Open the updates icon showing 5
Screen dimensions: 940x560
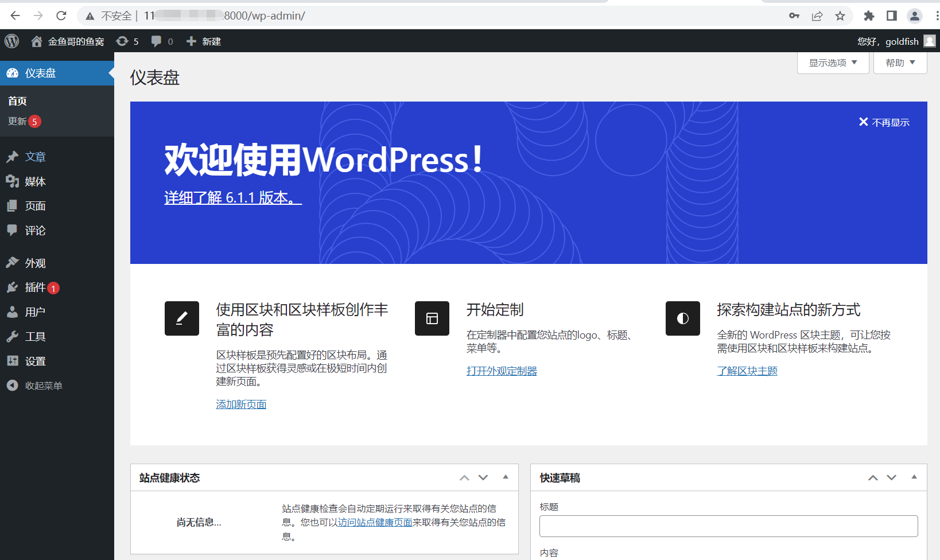[x=122, y=41]
